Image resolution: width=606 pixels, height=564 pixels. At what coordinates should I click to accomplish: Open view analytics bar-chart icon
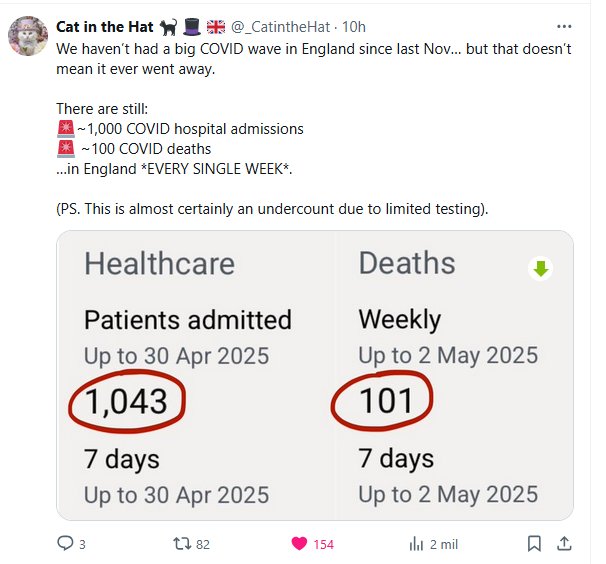click(417, 544)
